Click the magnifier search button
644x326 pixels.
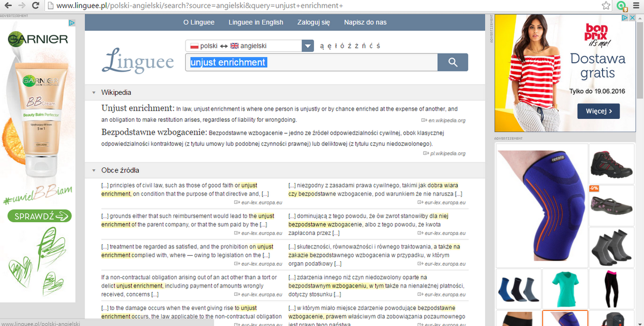click(x=452, y=63)
